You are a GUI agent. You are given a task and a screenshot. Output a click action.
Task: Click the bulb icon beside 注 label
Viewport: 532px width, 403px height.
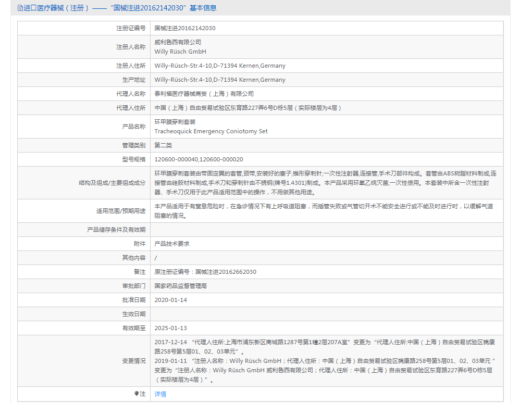pos(137,394)
